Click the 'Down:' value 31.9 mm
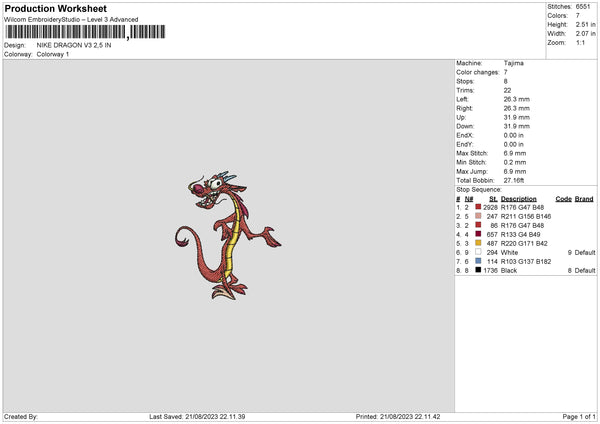This screenshot has width=600, height=424. 517,126
